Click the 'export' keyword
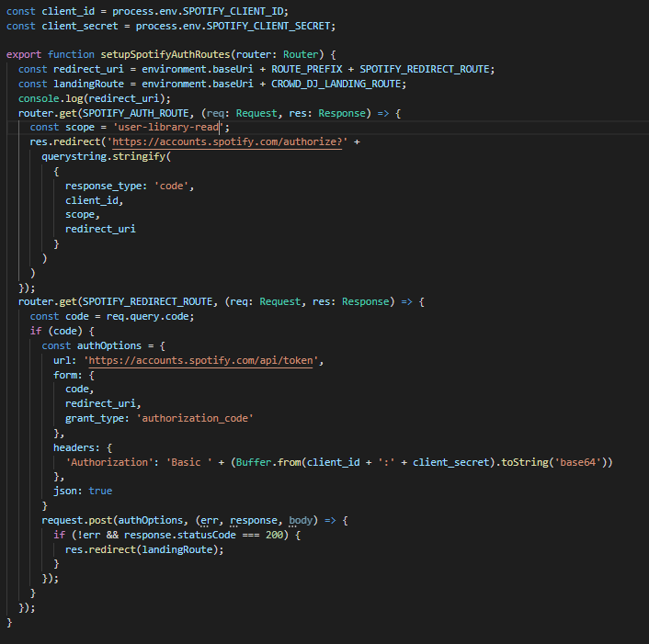Image resolution: width=649 pixels, height=644 pixels. [x=24, y=54]
